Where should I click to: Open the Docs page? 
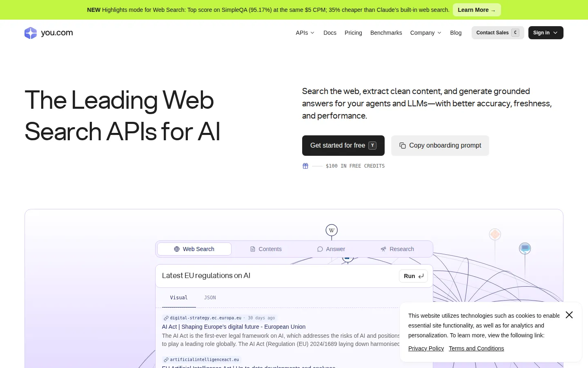(x=330, y=33)
